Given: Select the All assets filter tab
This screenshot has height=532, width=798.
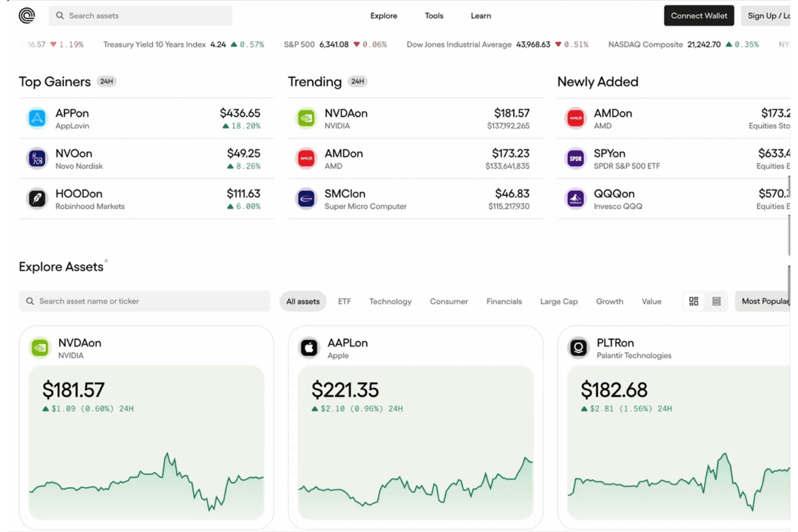Looking at the screenshot, I should [x=303, y=301].
